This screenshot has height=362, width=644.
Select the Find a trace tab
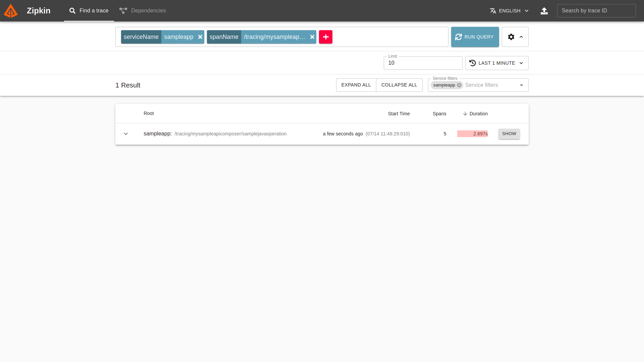click(89, 11)
